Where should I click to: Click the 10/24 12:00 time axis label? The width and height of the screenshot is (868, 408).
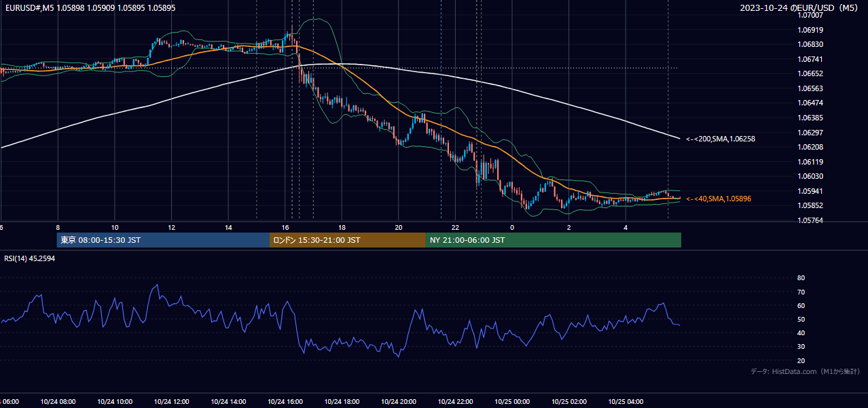click(x=171, y=402)
